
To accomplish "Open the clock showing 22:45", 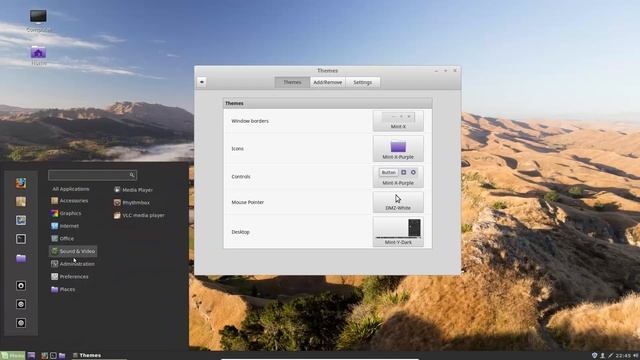I will 623,356.
